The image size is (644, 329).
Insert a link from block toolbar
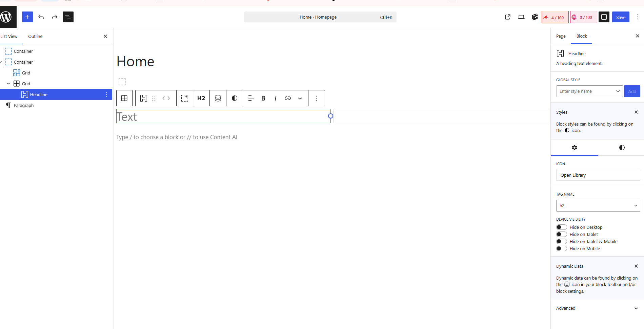(288, 98)
